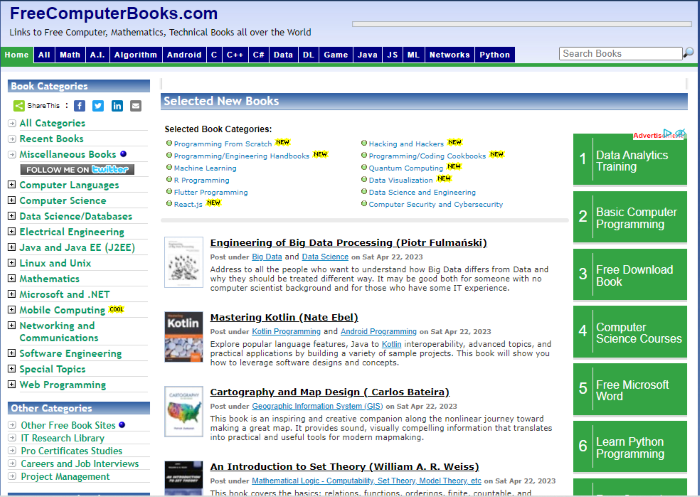Screen dimensions: 700x497
Task: Click Basic Computer Programming ad button
Action: 630,217
